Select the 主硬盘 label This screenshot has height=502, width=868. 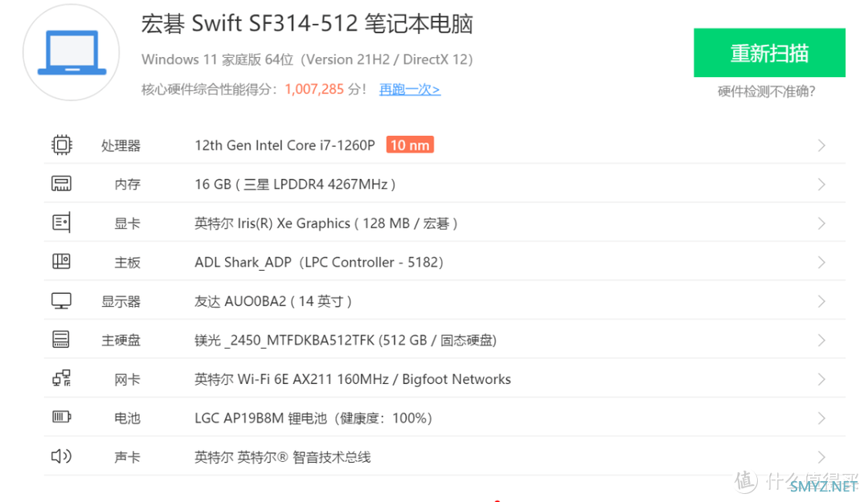coord(121,341)
